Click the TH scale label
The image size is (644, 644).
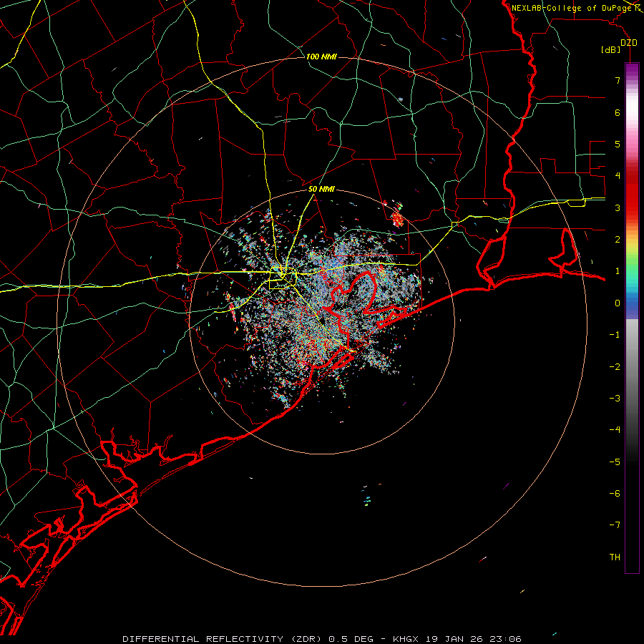[x=615, y=557]
